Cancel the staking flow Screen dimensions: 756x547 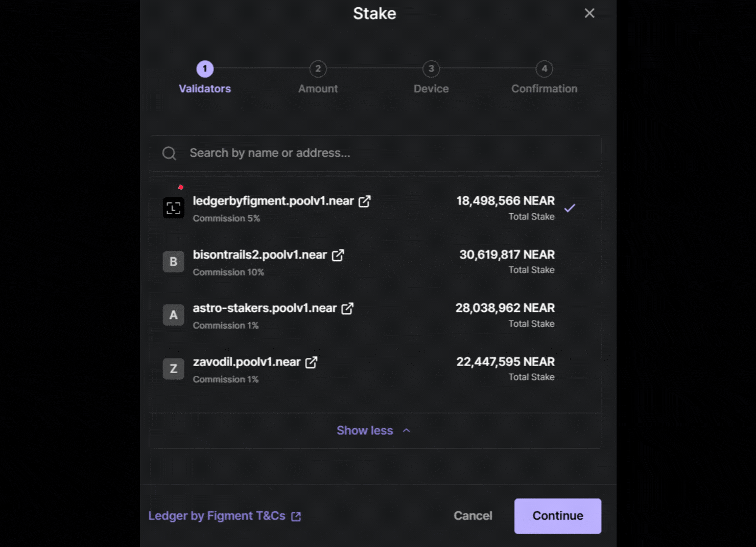(472, 516)
